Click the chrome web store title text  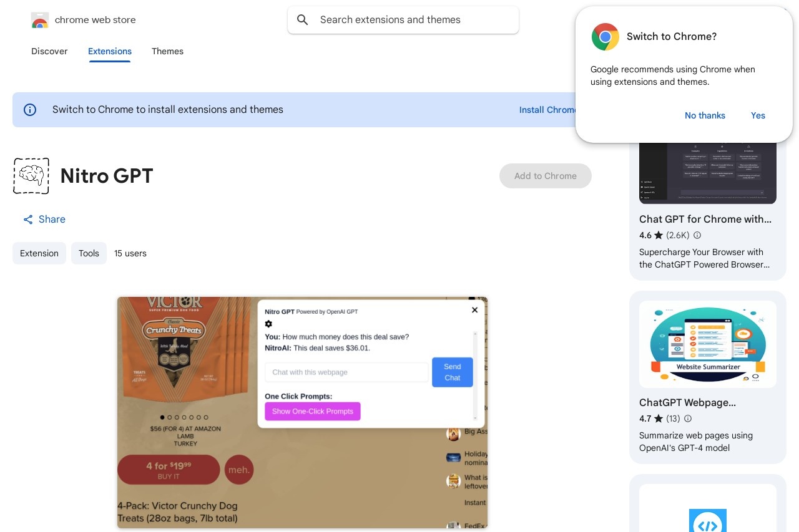pyautogui.click(x=96, y=20)
